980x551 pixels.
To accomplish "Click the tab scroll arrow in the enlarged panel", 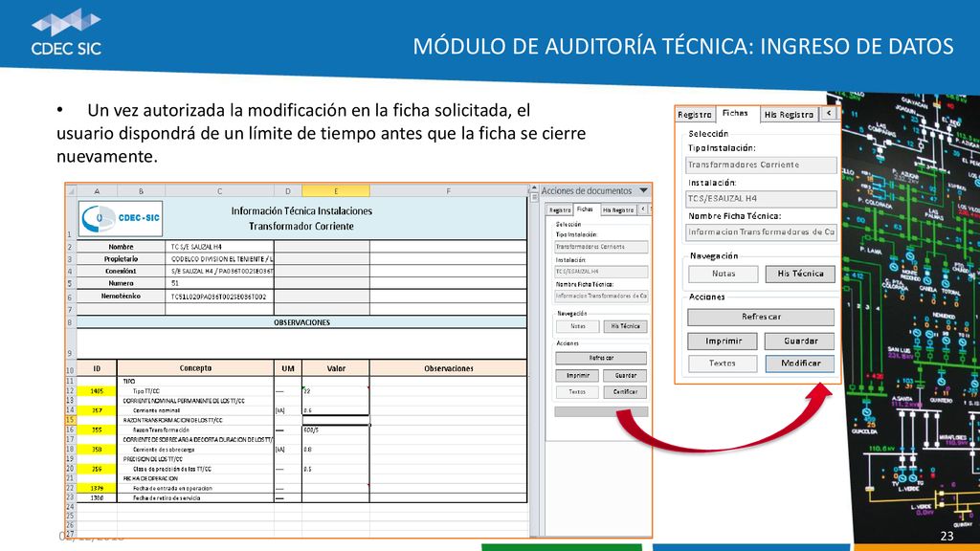I will 829,114.
